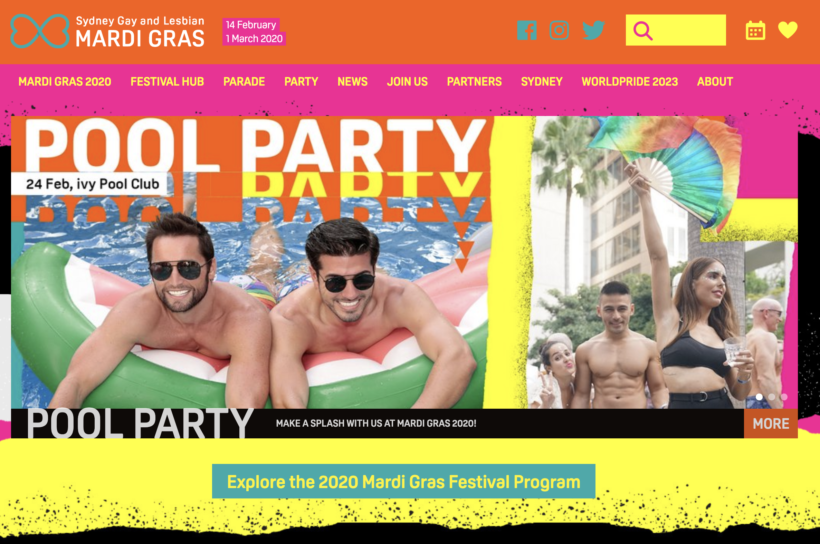Open the Twitter bird icon
The width and height of the screenshot is (820, 544).
click(x=594, y=30)
